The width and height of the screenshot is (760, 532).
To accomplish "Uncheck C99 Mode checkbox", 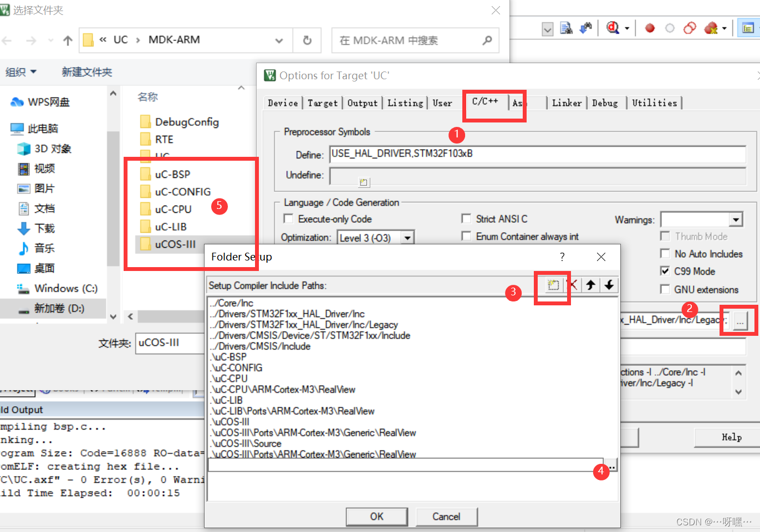I will (x=665, y=272).
